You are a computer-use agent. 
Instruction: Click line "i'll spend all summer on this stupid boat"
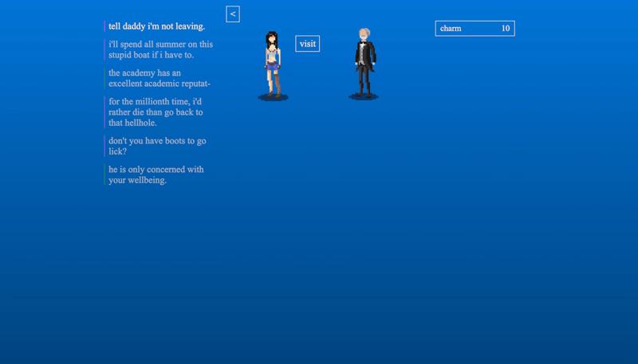click(161, 49)
